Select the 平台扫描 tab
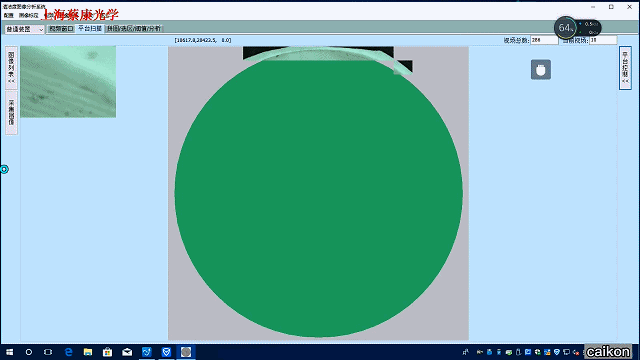Image resolution: width=640 pixels, height=360 pixels. [90, 29]
